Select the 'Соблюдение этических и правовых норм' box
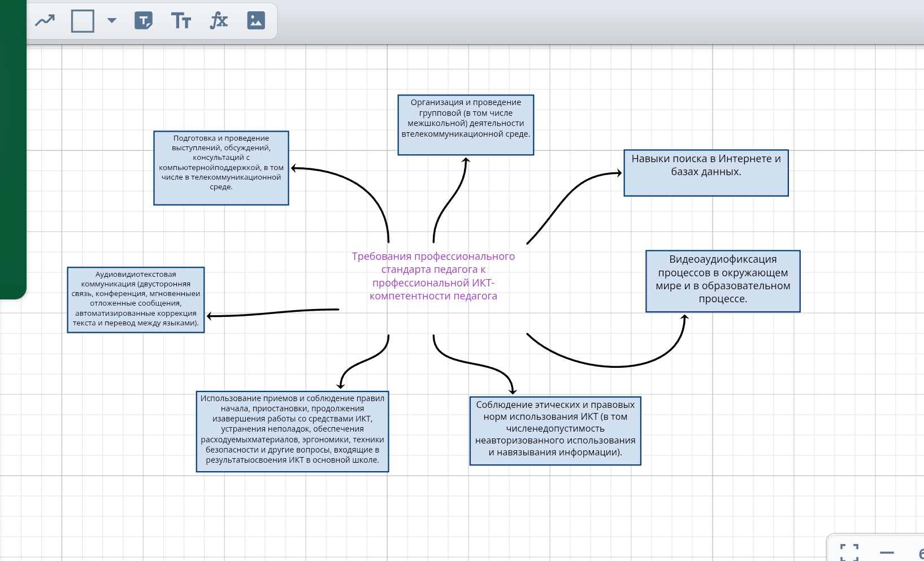Screen dimensions: 924x561 (x=555, y=430)
